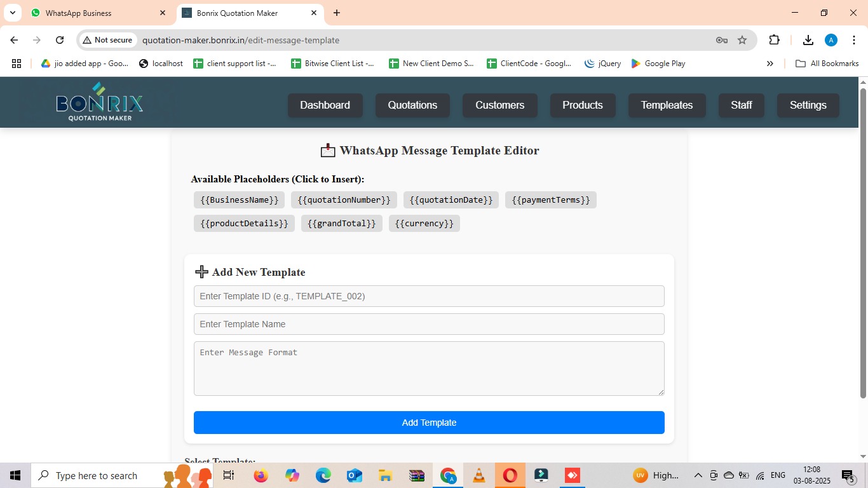Open the Windows Start menu
868x488 pixels.
15,475
